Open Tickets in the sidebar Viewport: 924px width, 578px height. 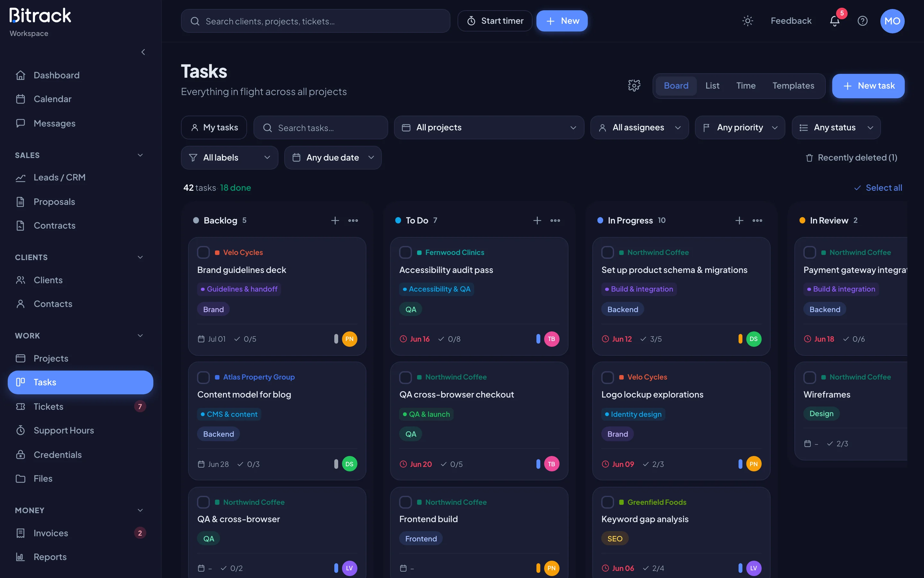click(80, 406)
